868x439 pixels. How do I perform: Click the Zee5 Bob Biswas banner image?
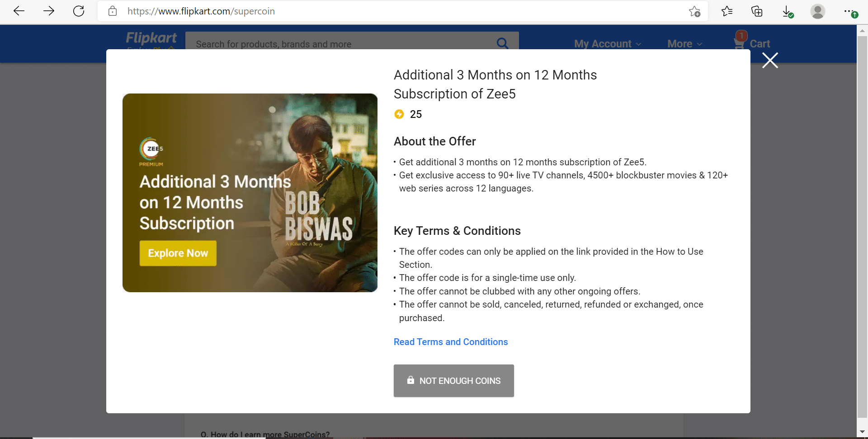pyautogui.click(x=250, y=193)
